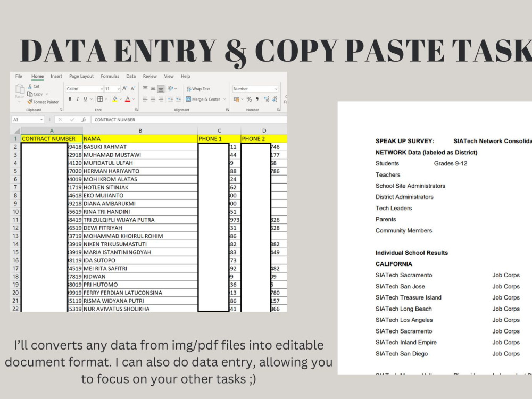The height and width of the screenshot is (399, 532).
Task: Center text horizontally in Alignment group
Action: pyautogui.click(x=153, y=99)
